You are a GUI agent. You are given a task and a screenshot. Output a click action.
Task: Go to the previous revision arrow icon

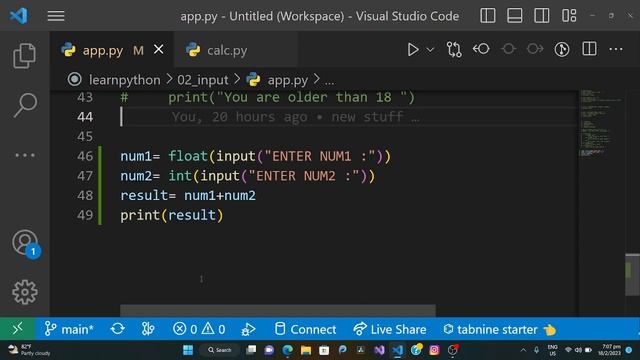pyautogui.click(x=481, y=49)
